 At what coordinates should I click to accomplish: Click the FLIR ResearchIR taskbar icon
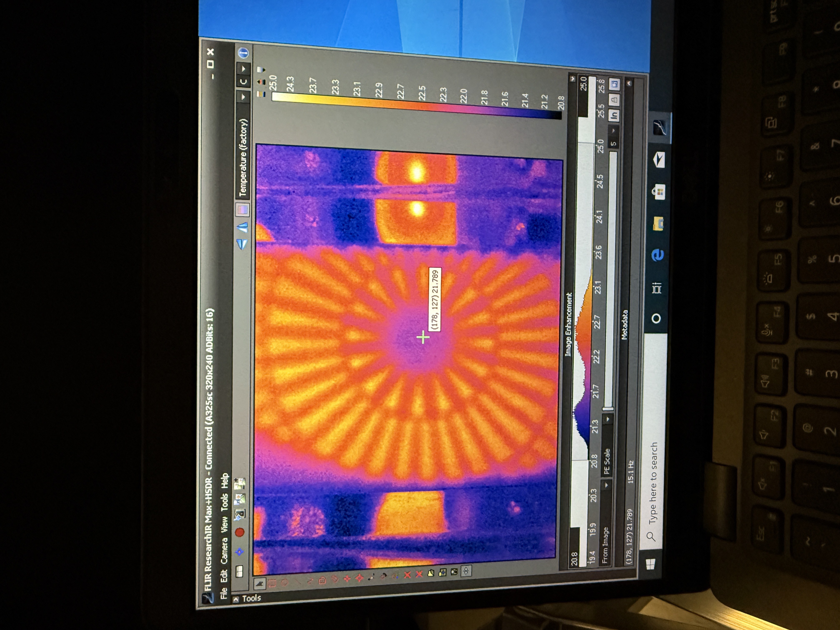coord(660,127)
